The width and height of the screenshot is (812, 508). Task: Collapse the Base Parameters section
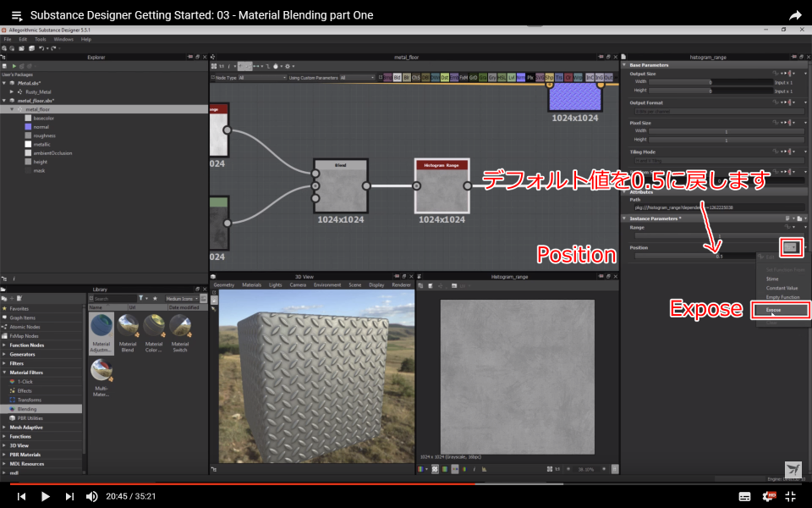click(x=624, y=65)
